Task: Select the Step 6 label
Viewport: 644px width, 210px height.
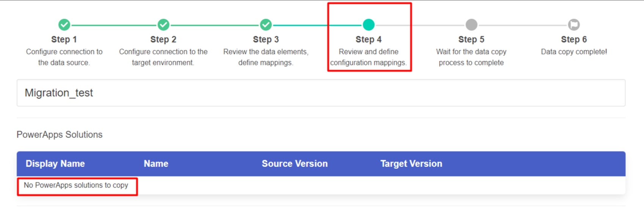Action: pyautogui.click(x=574, y=39)
